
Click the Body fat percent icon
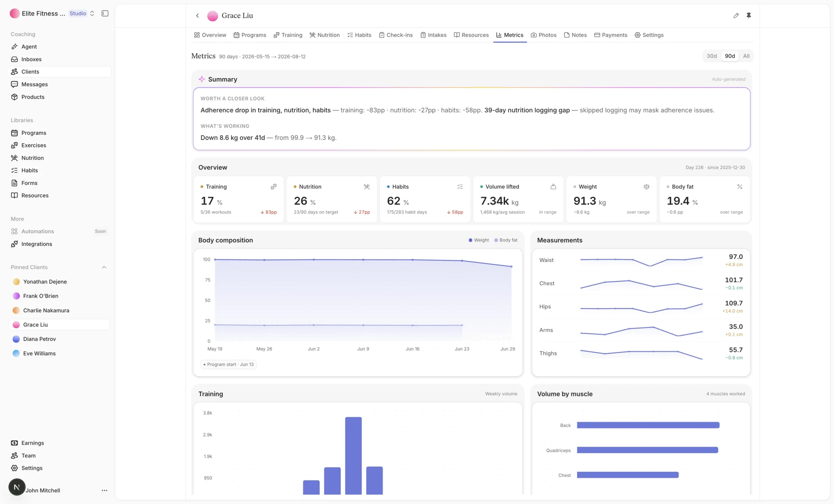click(x=740, y=187)
